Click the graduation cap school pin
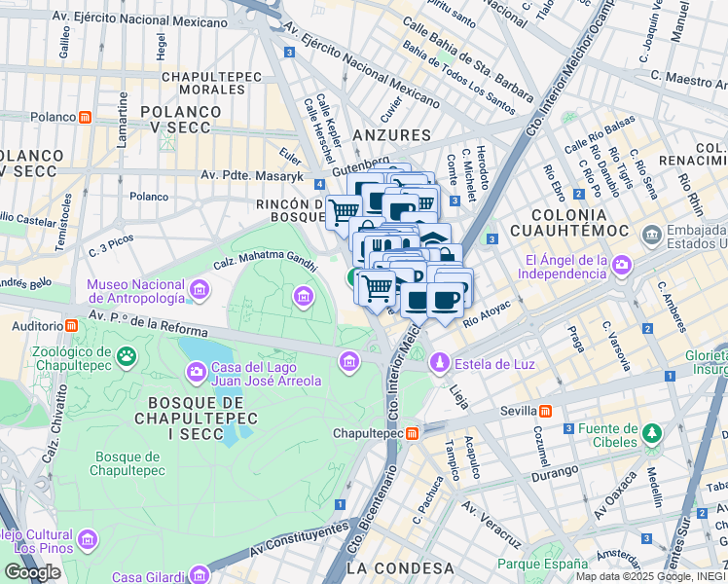The image size is (728, 584). [x=433, y=239]
